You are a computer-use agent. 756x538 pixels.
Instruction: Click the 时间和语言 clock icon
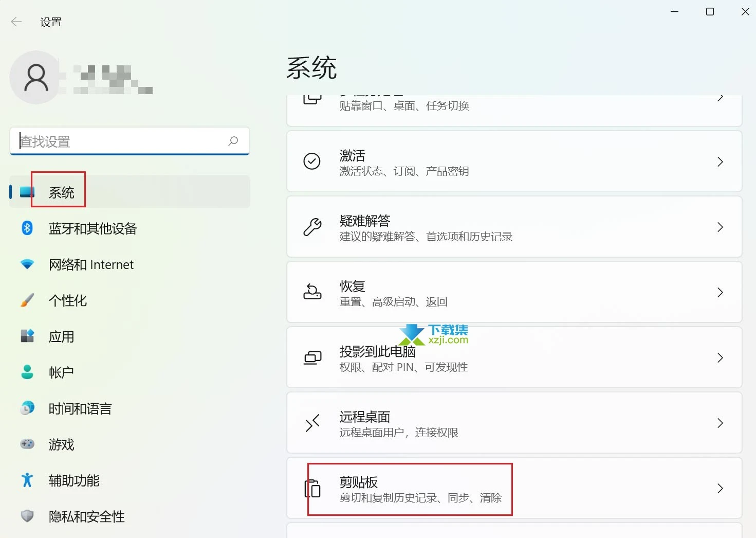27,408
